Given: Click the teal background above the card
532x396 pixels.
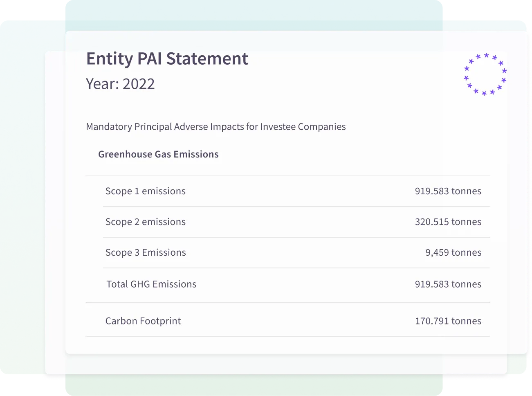Looking at the screenshot, I should [254, 14].
